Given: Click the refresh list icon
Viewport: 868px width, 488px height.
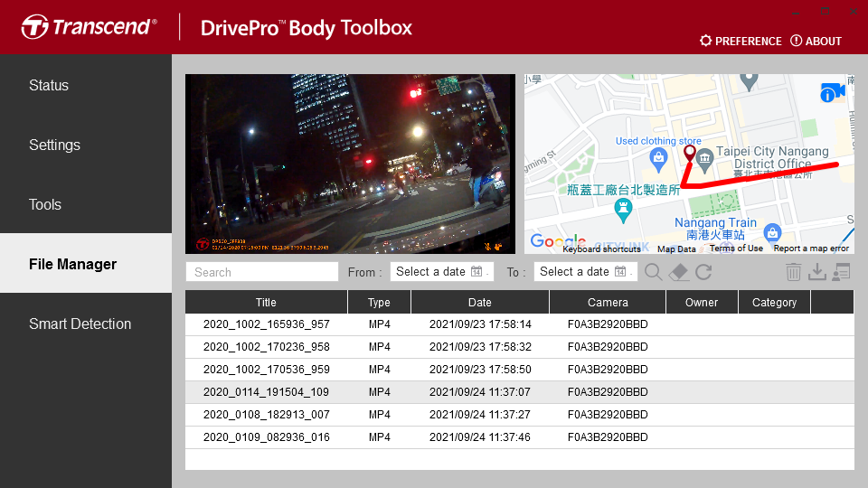Looking at the screenshot, I should point(703,272).
